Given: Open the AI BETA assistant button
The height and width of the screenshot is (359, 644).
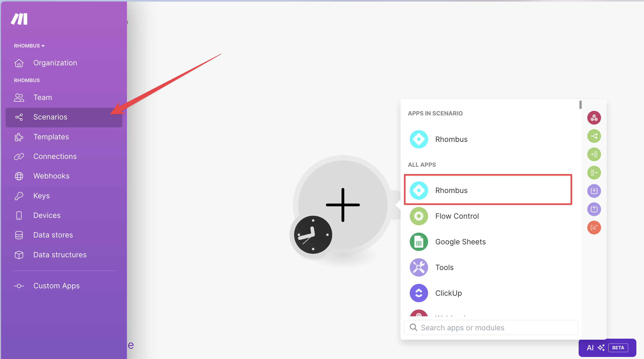Looking at the screenshot, I should (x=607, y=348).
